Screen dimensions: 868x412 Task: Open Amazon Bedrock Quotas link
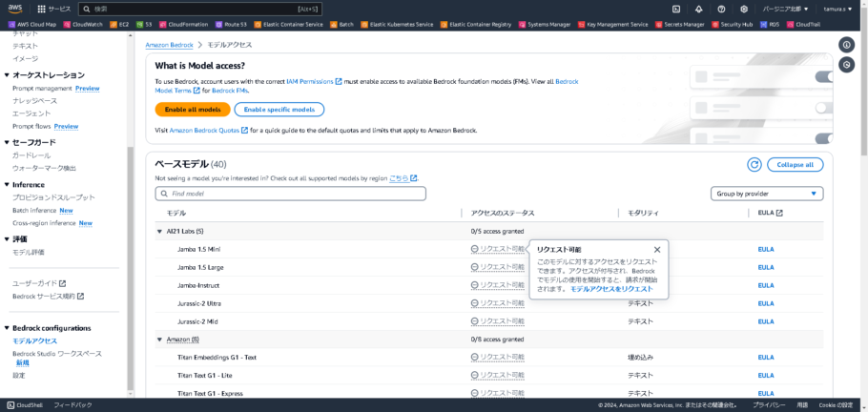coord(208,131)
